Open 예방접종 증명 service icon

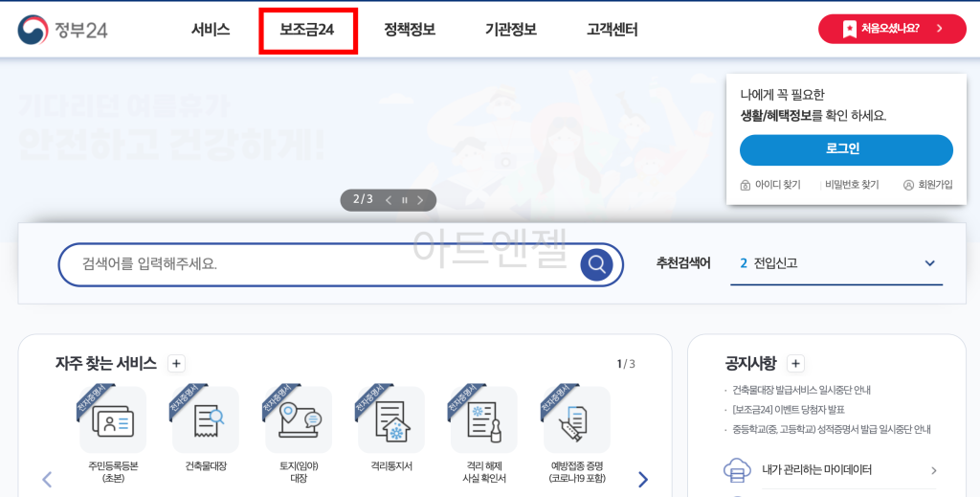pos(577,421)
